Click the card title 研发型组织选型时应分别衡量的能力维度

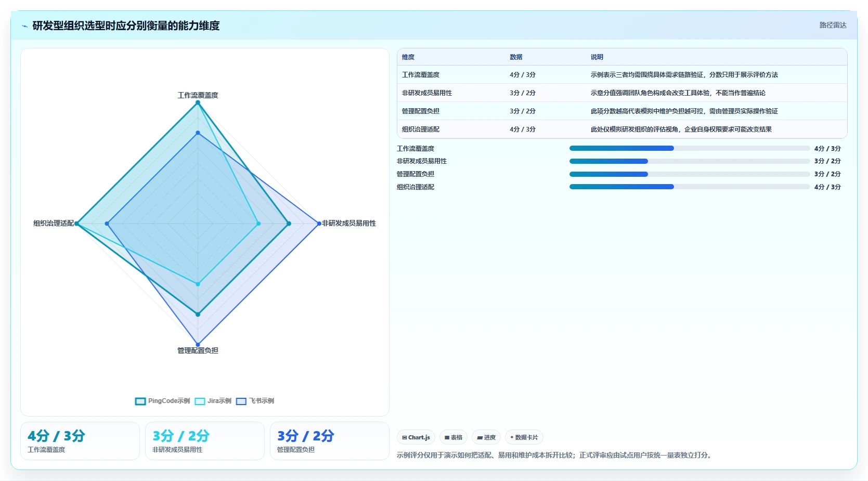(x=126, y=25)
